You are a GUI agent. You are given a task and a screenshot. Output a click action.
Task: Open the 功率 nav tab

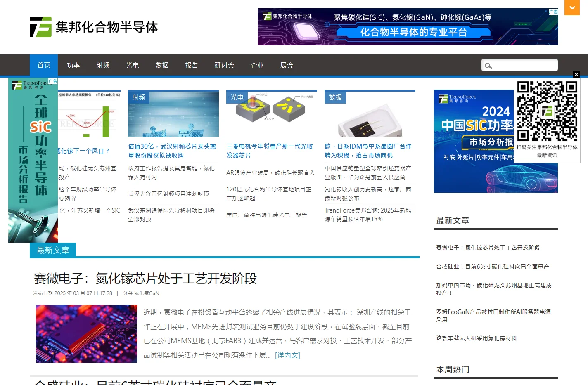pyautogui.click(x=73, y=65)
